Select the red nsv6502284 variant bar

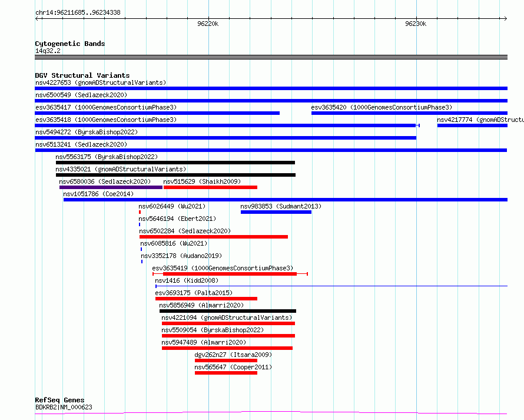pyautogui.click(x=214, y=237)
